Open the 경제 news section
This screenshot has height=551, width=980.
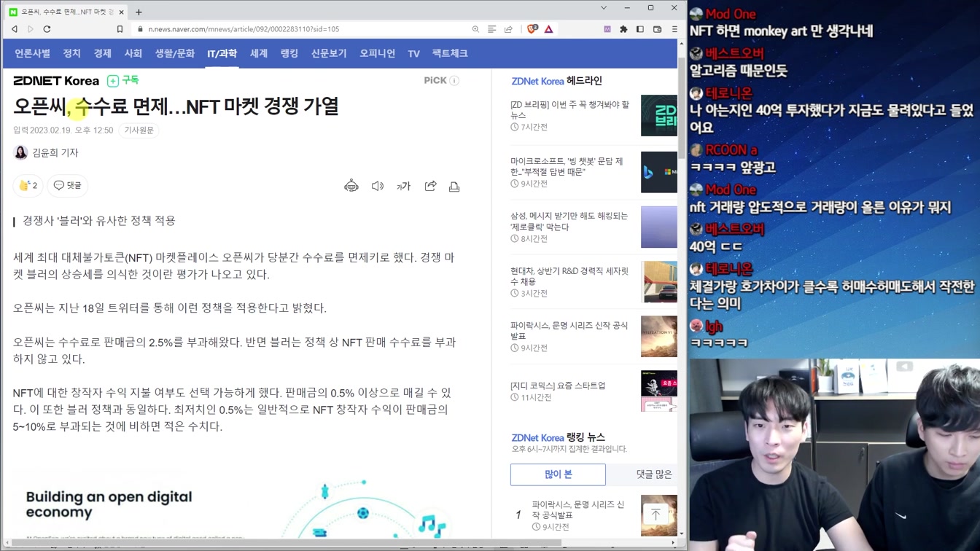click(102, 53)
